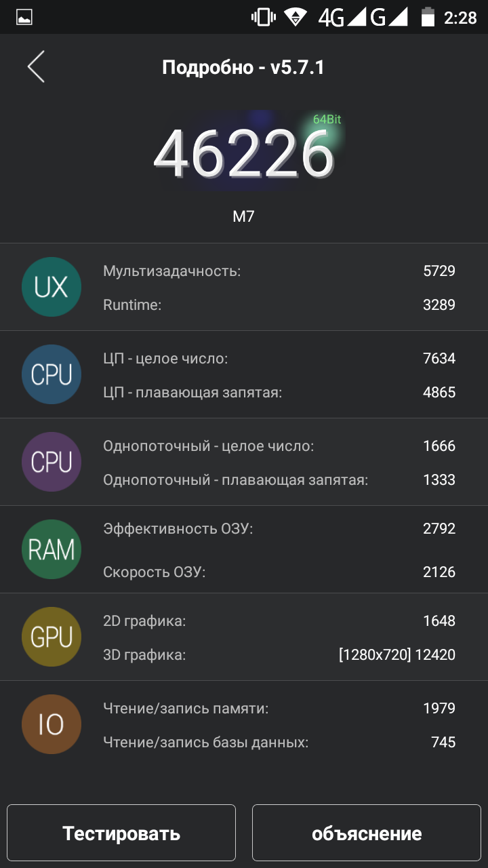
Task: Tap the brown IO circle icon
Action: [x=52, y=724]
